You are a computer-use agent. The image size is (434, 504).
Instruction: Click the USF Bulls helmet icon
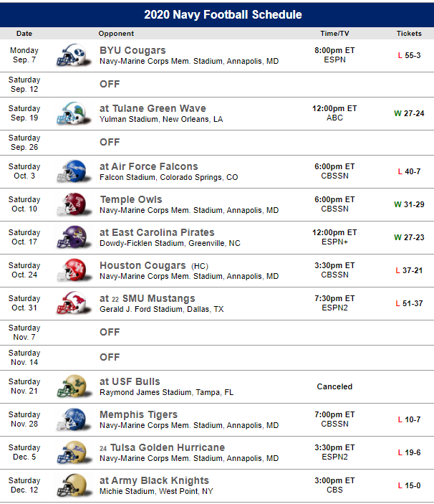tap(71, 386)
